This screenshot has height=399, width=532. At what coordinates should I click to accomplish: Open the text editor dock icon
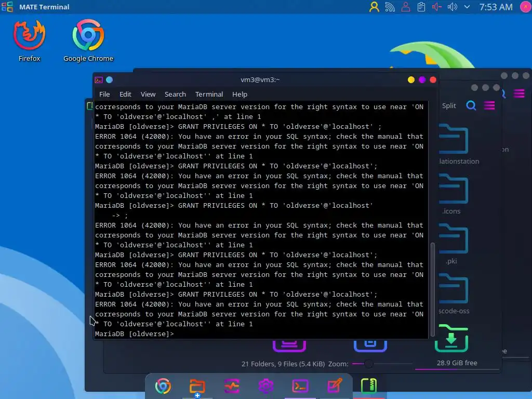335,386
